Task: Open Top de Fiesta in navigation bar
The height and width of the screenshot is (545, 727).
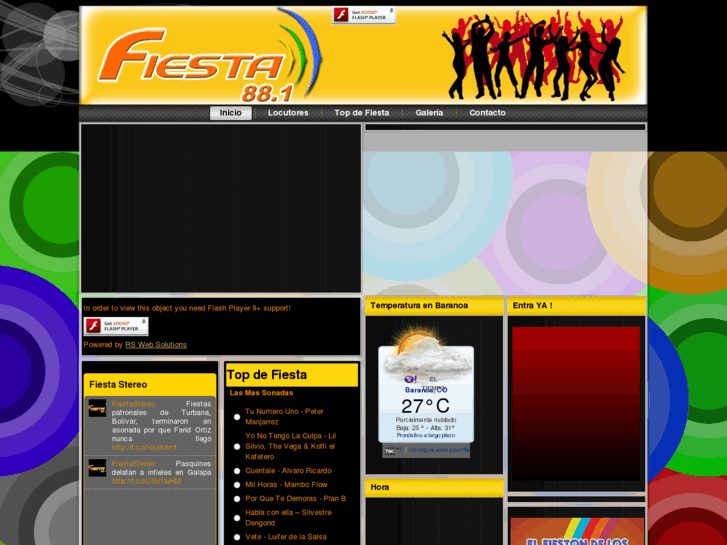Action: coord(362,113)
